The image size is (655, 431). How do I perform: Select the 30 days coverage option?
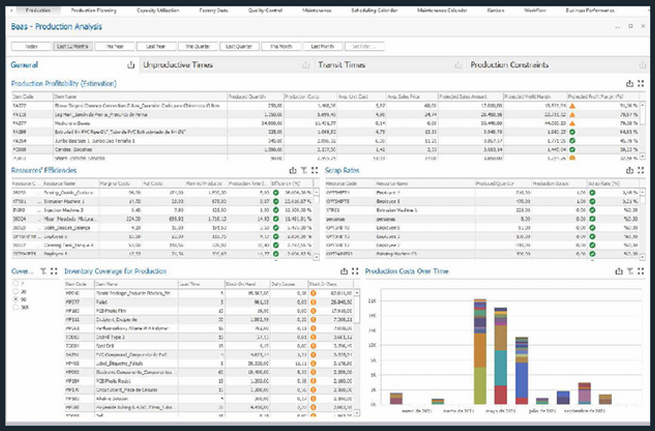click(x=13, y=291)
